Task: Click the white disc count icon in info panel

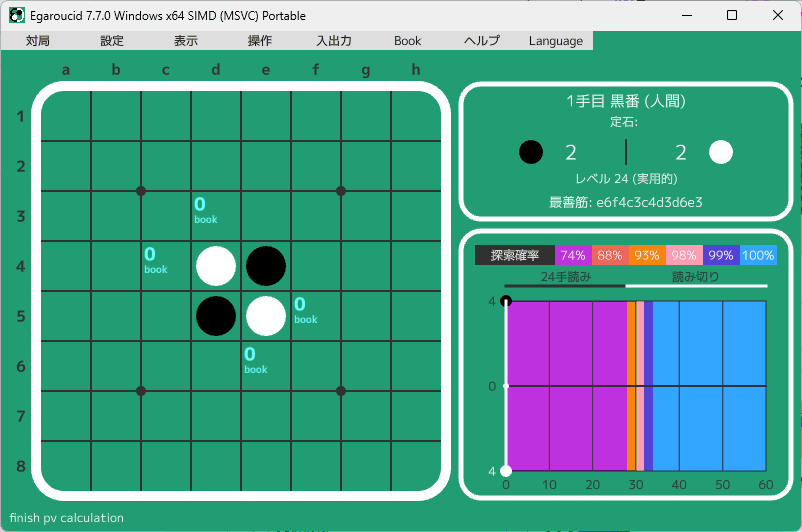Action: pos(721,152)
